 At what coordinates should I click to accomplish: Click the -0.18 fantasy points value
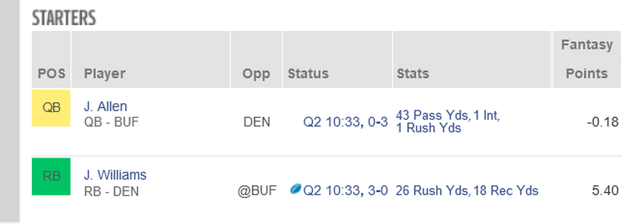tap(603, 122)
